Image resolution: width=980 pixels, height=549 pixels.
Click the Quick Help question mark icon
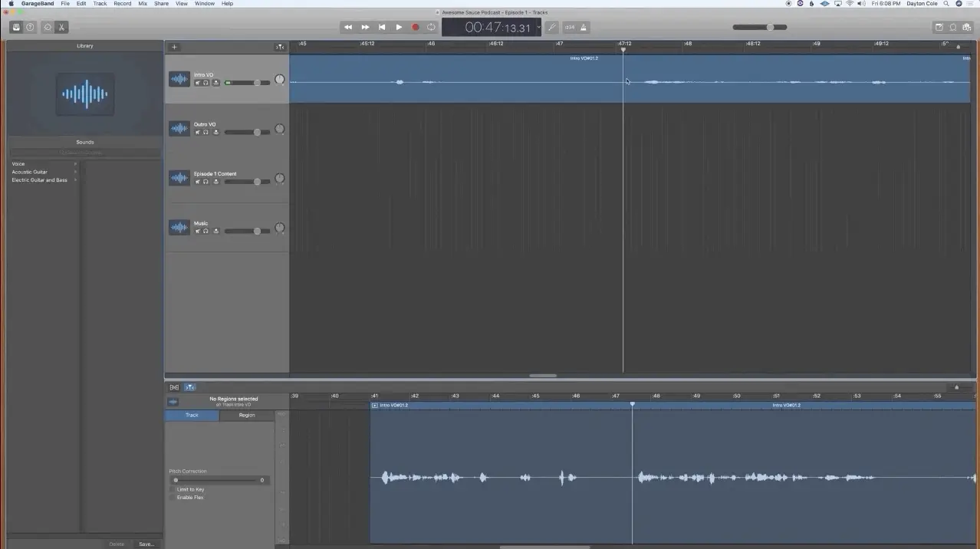[x=30, y=27]
